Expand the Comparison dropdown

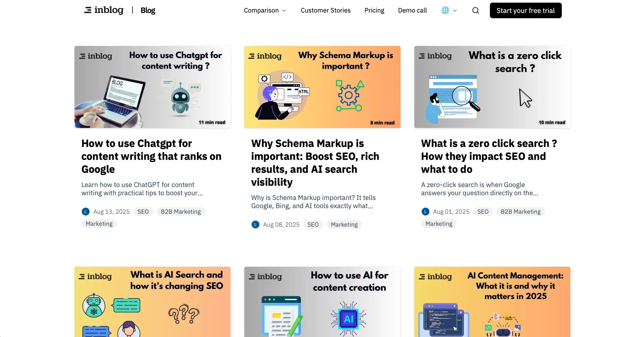(x=265, y=10)
